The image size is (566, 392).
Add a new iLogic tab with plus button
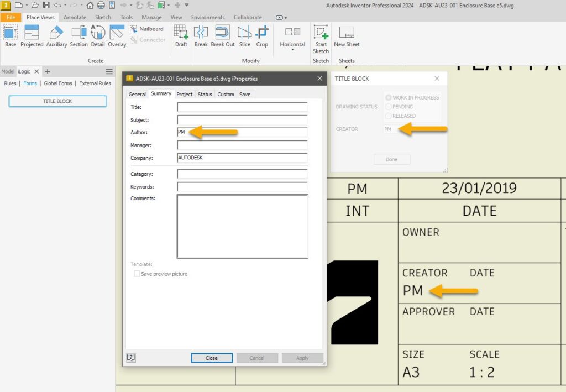point(47,71)
